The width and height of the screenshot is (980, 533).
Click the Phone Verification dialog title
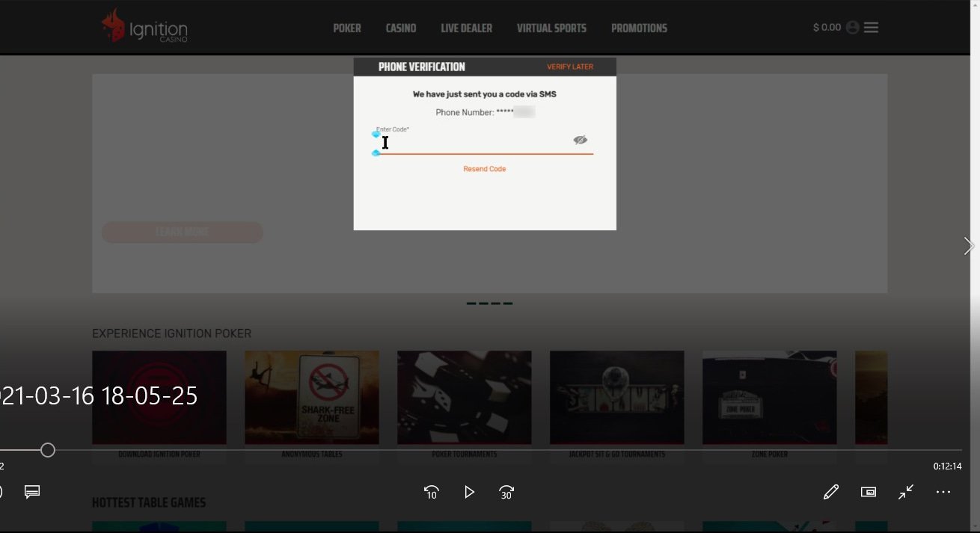click(x=422, y=67)
